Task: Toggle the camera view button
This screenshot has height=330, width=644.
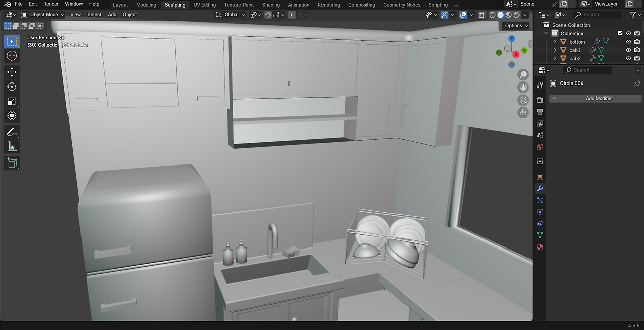Action: click(x=523, y=100)
